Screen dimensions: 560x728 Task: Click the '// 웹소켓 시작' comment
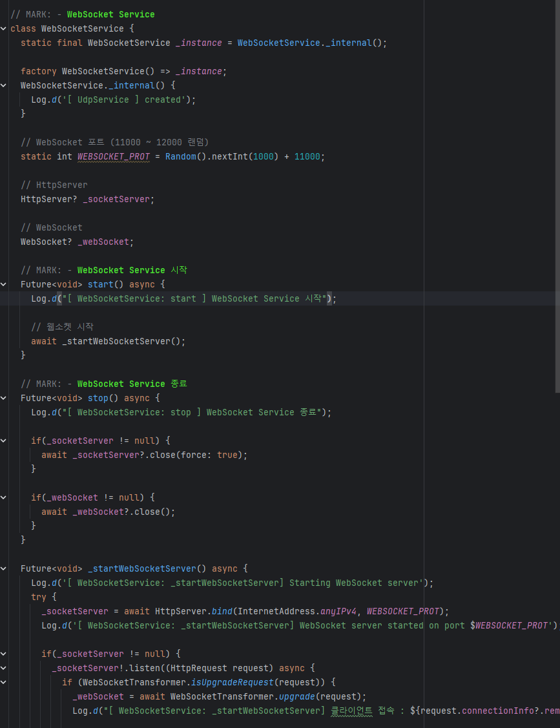click(x=62, y=327)
